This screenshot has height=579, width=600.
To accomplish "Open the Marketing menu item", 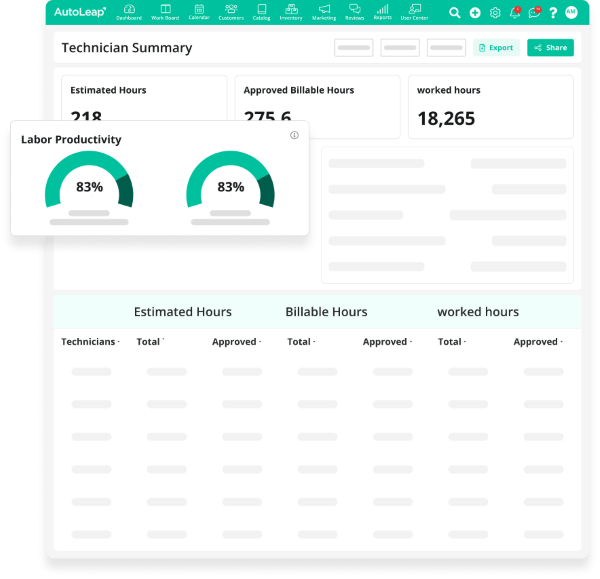I will coord(323,12).
